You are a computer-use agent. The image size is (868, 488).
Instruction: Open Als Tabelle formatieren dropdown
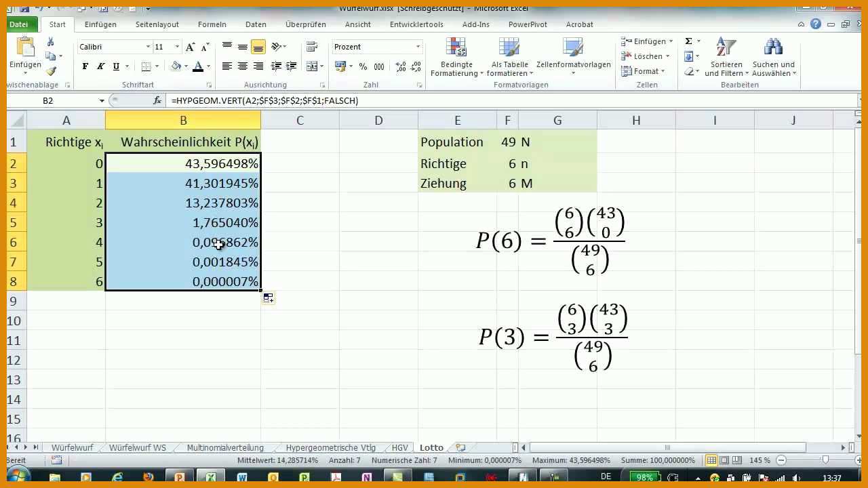509,57
